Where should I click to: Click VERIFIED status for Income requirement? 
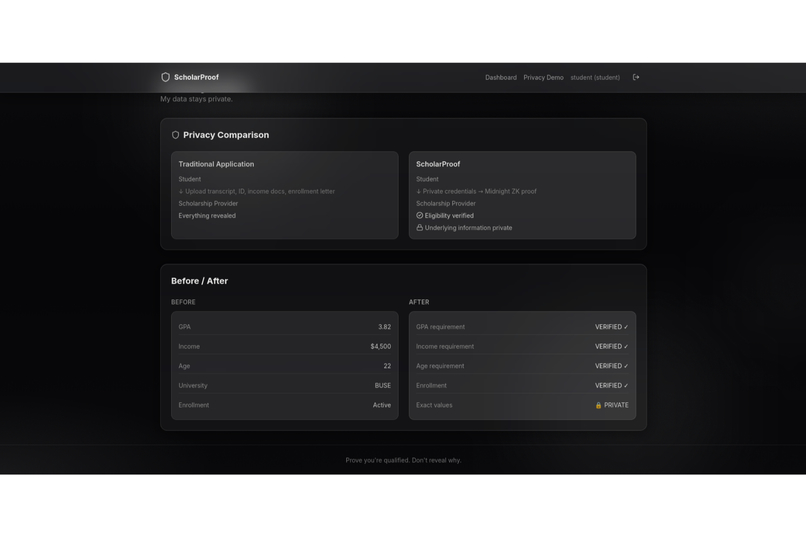[x=612, y=346]
